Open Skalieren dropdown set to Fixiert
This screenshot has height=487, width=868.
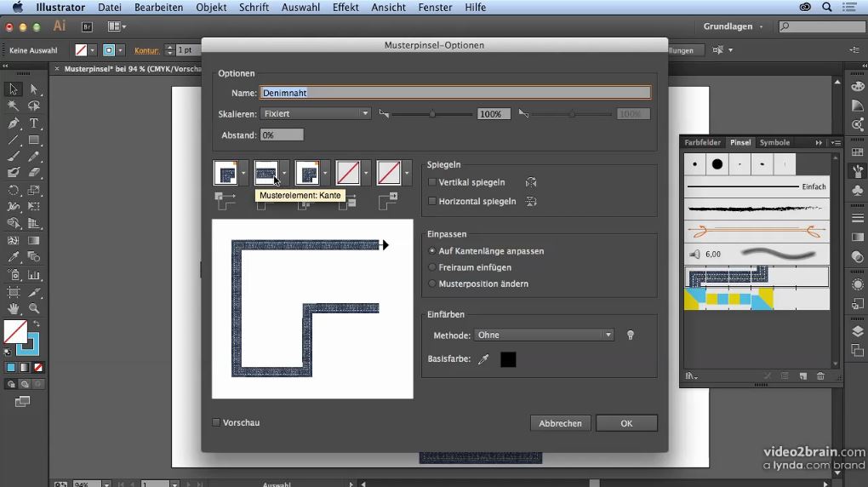(x=315, y=113)
